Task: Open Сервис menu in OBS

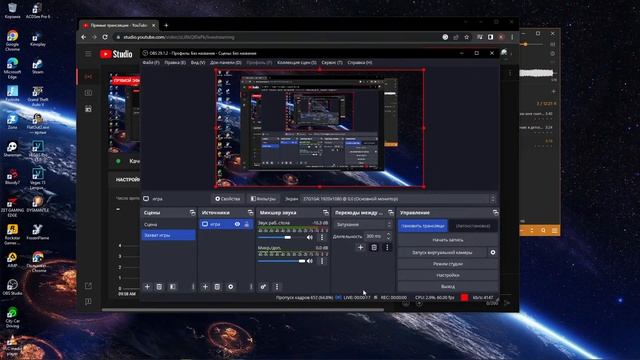Action: [x=331, y=62]
